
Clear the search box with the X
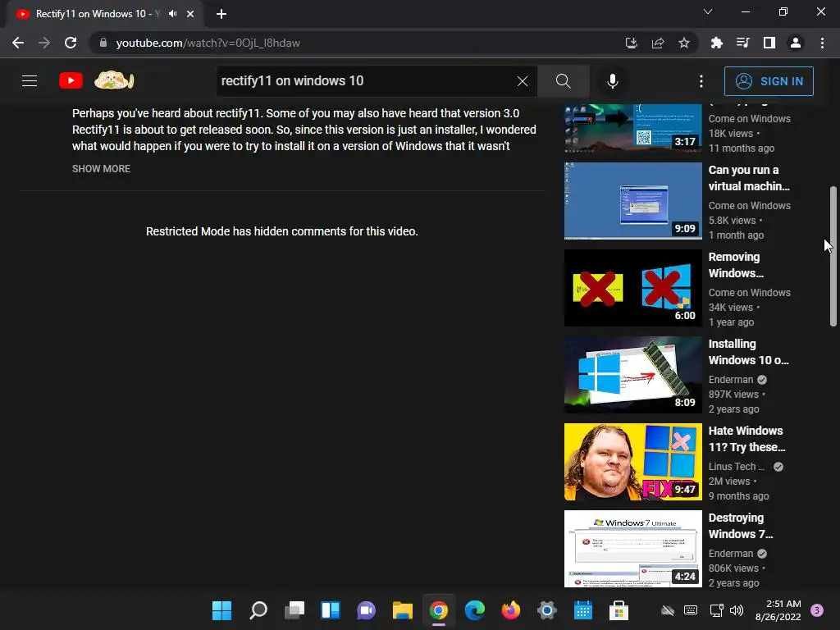point(523,81)
